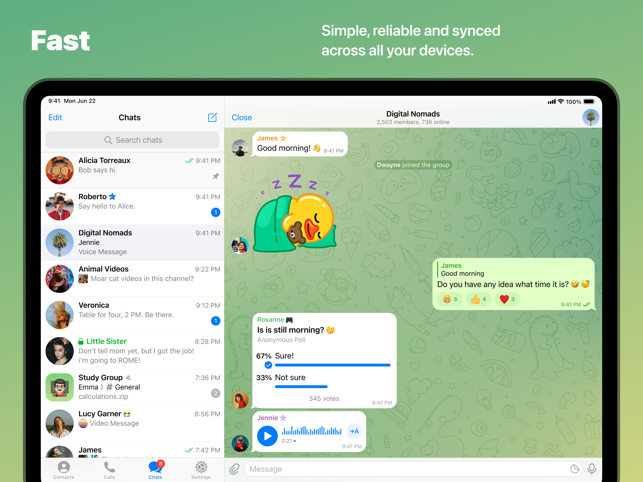643x482 pixels.
Task: Open Veronica chat
Action: click(x=132, y=315)
